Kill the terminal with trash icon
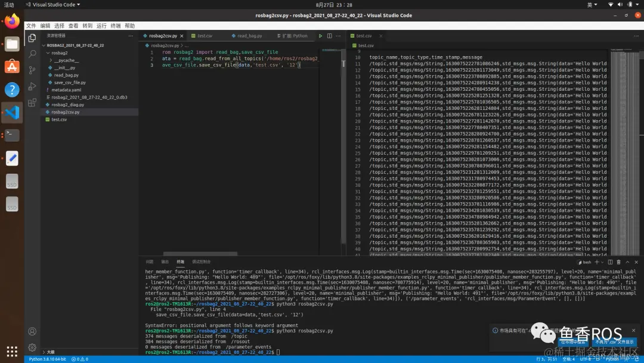The width and height of the screenshot is (644, 363). point(618,262)
